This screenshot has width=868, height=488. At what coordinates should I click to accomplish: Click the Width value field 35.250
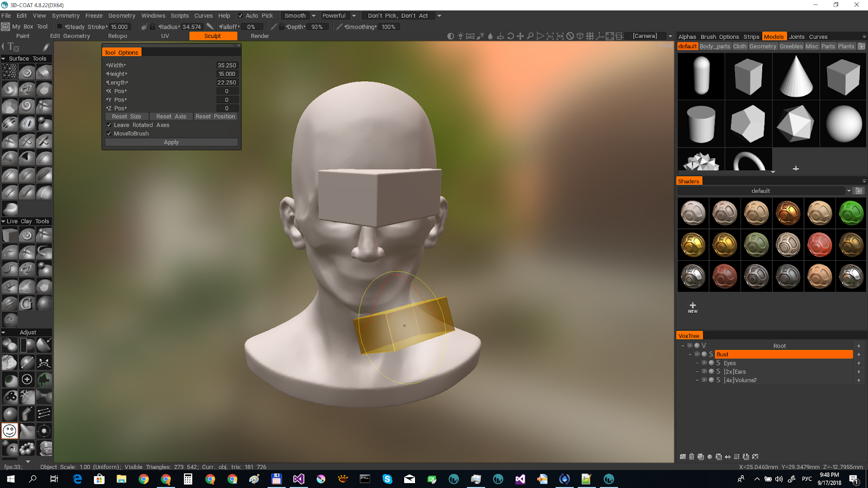(x=227, y=65)
